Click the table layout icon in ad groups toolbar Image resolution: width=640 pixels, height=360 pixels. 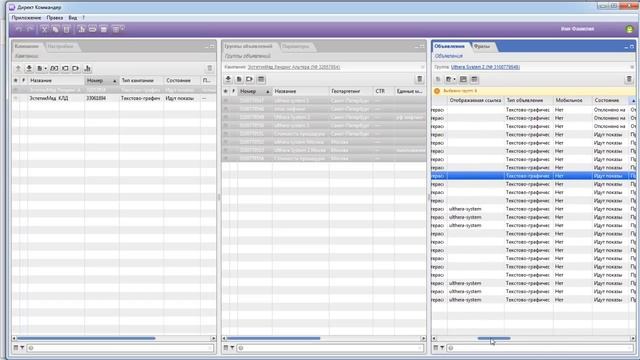pyautogui.click(x=261, y=79)
